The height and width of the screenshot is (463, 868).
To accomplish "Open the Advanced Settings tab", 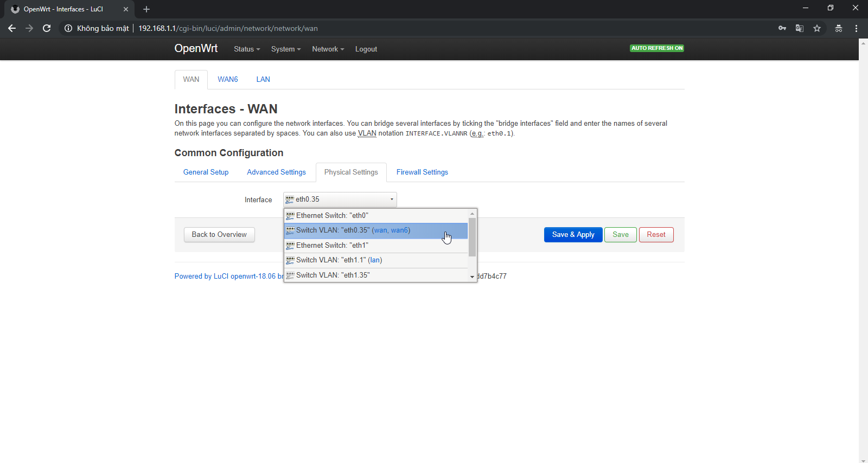I will [x=277, y=172].
